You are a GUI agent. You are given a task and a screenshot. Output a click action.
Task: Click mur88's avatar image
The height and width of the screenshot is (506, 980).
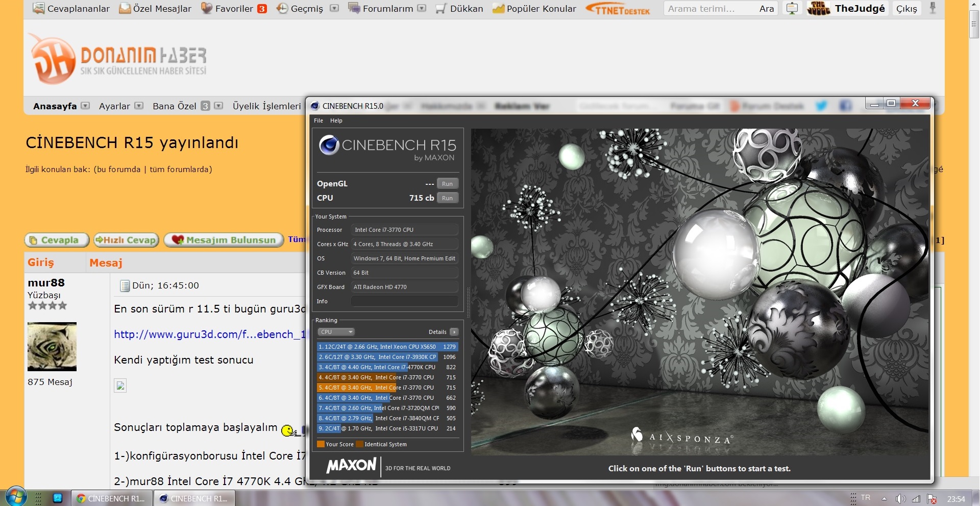(x=52, y=347)
